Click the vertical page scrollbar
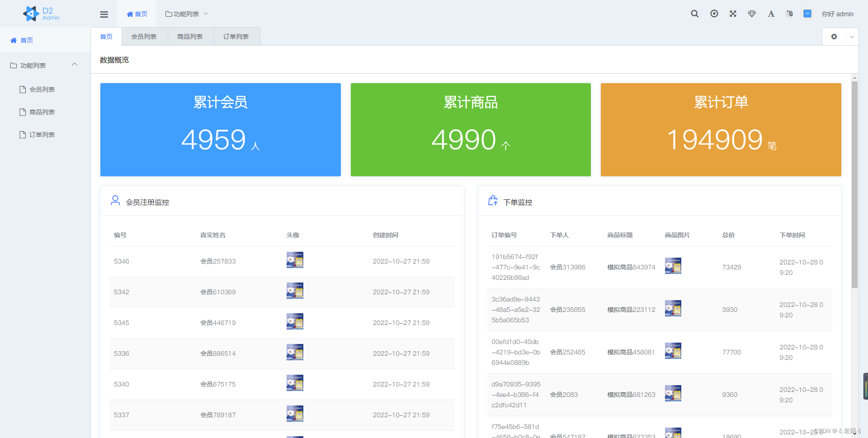This screenshot has height=438, width=868. coord(854,184)
